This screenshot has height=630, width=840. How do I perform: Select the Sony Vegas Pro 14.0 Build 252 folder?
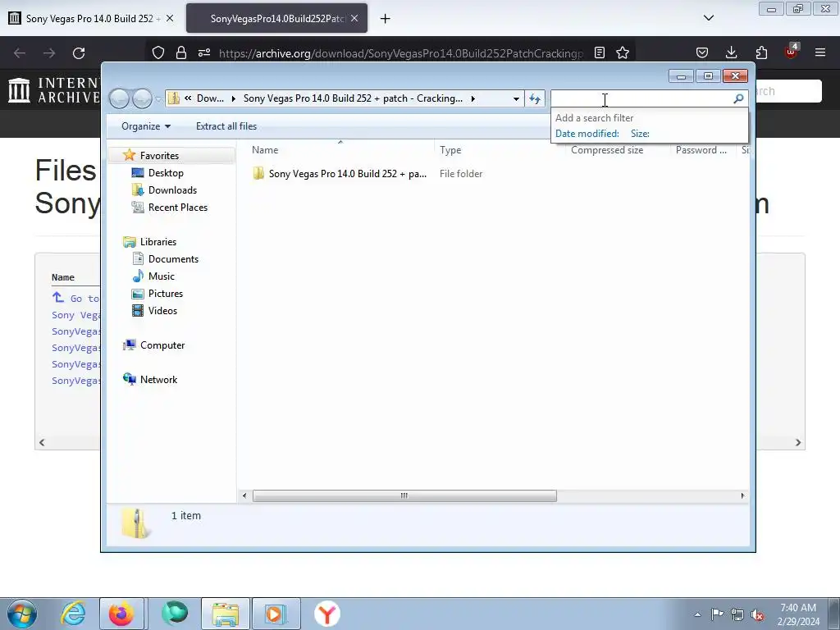click(x=347, y=174)
